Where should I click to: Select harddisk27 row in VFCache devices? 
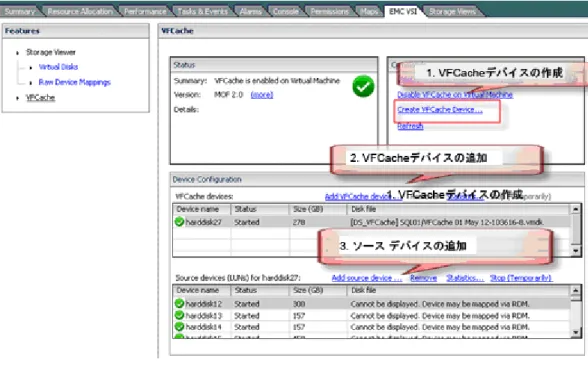point(372,222)
